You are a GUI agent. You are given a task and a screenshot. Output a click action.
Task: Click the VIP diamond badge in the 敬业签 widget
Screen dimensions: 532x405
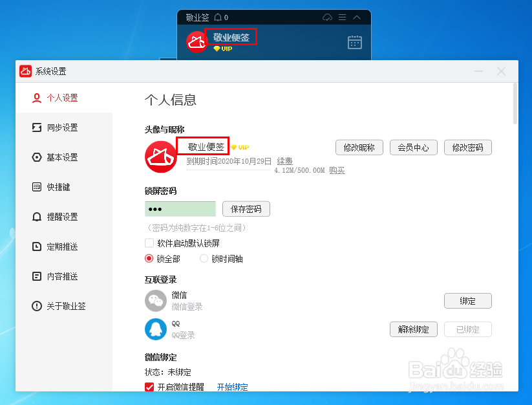pyautogui.click(x=222, y=49)
